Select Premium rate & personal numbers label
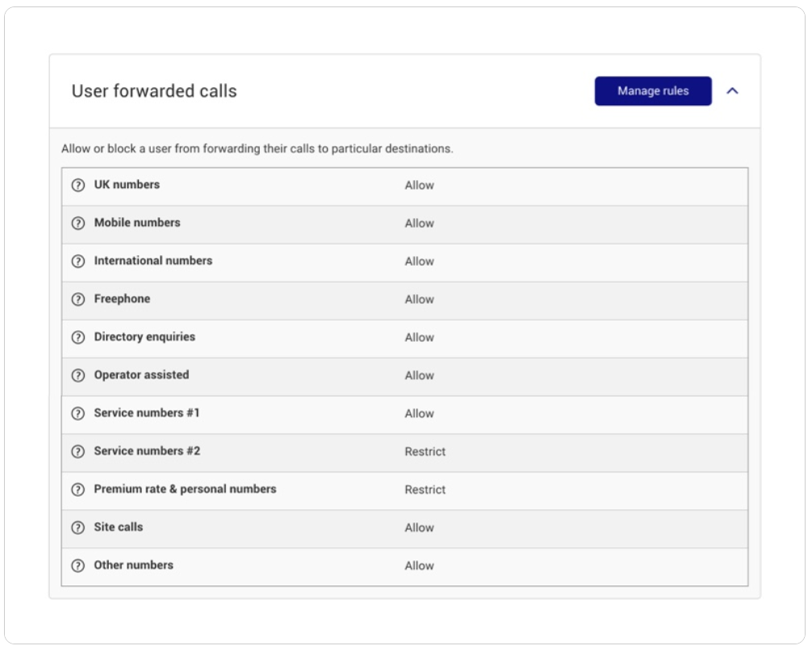This screenshot has width=812, height=650. 185,489
